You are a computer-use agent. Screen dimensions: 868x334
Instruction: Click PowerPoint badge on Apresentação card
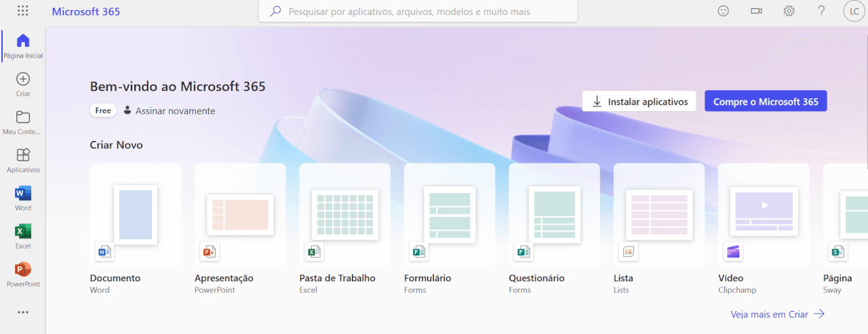[x=209, y=251]
